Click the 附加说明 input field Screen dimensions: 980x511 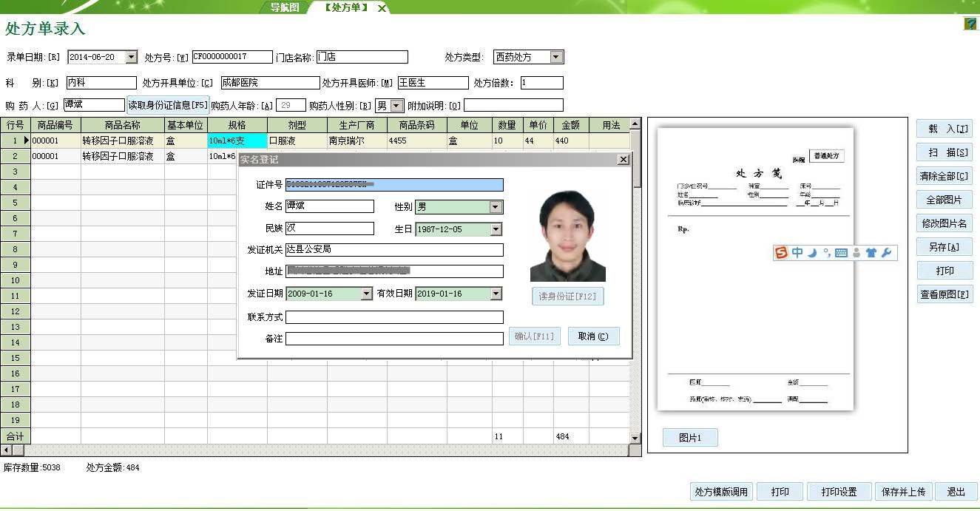click(514, 106)
